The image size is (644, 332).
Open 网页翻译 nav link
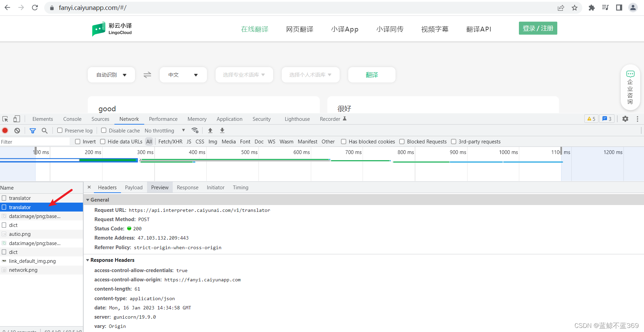pyautogui.click(x=300, y=29)
